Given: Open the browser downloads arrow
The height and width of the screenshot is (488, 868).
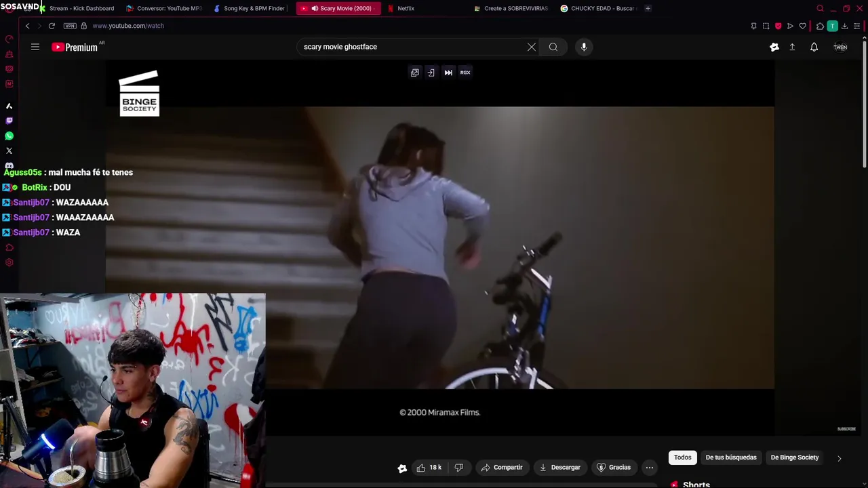Looking at the screenshot, I should [844, 26].
